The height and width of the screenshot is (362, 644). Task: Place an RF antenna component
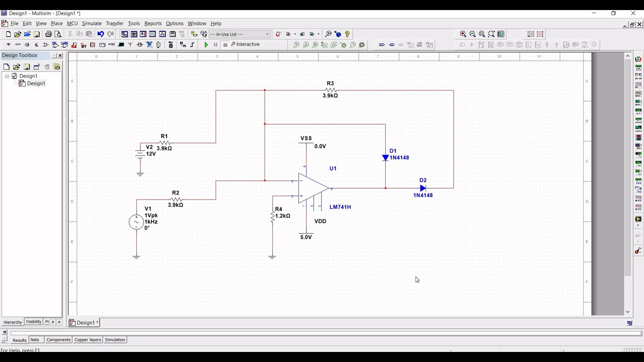(130, 45)
